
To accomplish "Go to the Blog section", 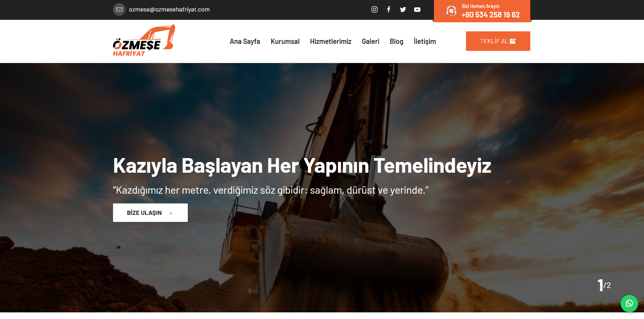I will (396, 41).
